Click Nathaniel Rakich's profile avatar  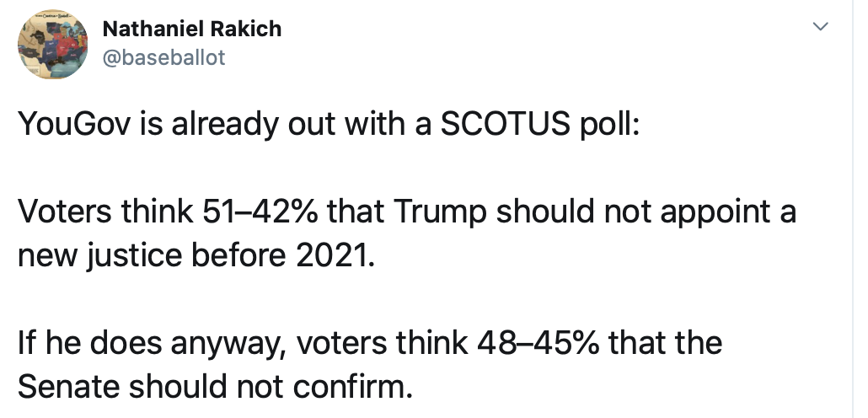click(x=53, y=45)
